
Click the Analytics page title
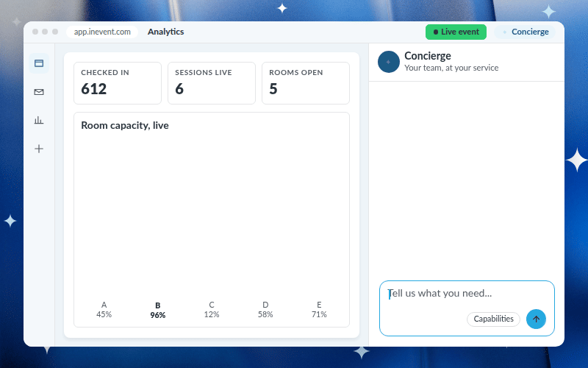166,32
